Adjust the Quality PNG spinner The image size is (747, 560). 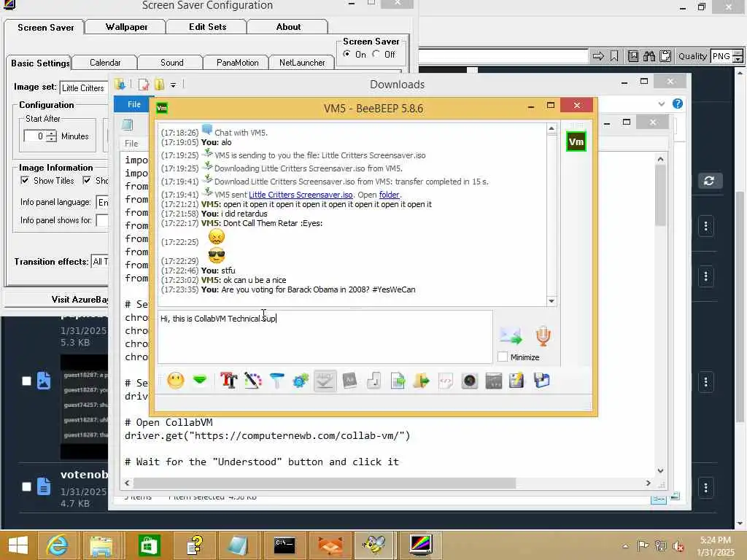[x=738, y=57]
